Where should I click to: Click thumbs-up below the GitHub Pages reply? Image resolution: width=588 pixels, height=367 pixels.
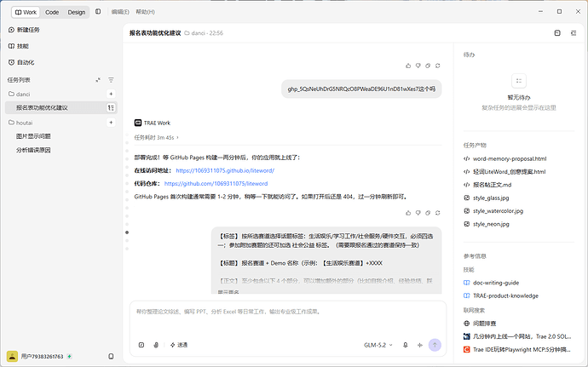pyautogui.click(x=408, y=213)
